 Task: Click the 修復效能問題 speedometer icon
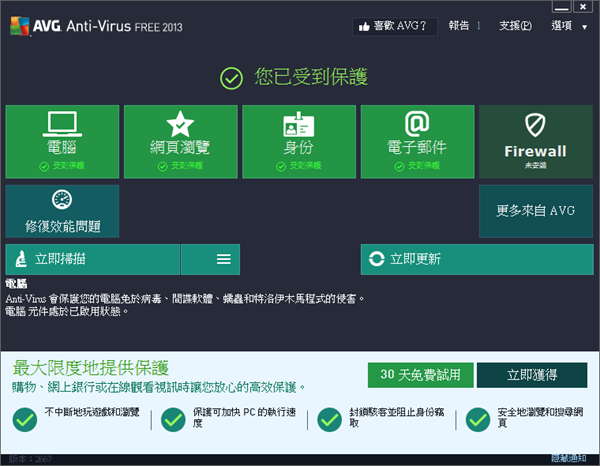[x=62, y=199]
